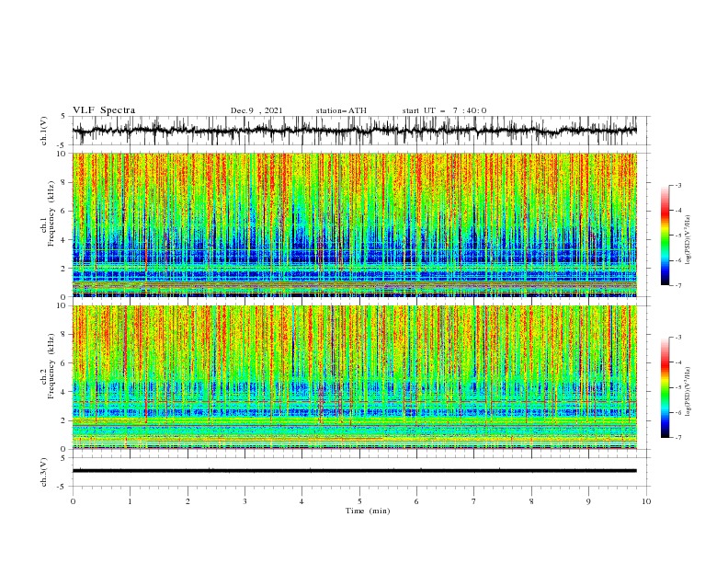Click the "8" kHz tick of ch.1 spectrogram
728x563 pixels.
point(65,182)
